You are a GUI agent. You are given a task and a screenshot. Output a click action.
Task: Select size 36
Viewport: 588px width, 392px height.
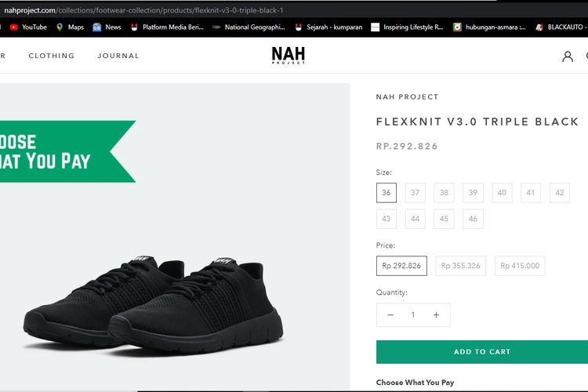(x=387, y=193)
